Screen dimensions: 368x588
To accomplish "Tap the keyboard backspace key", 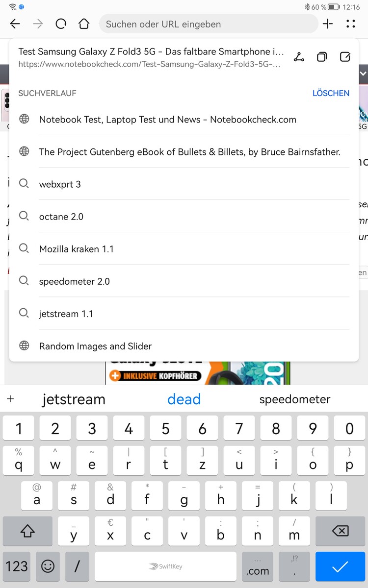I will click(x=340, y=531).
